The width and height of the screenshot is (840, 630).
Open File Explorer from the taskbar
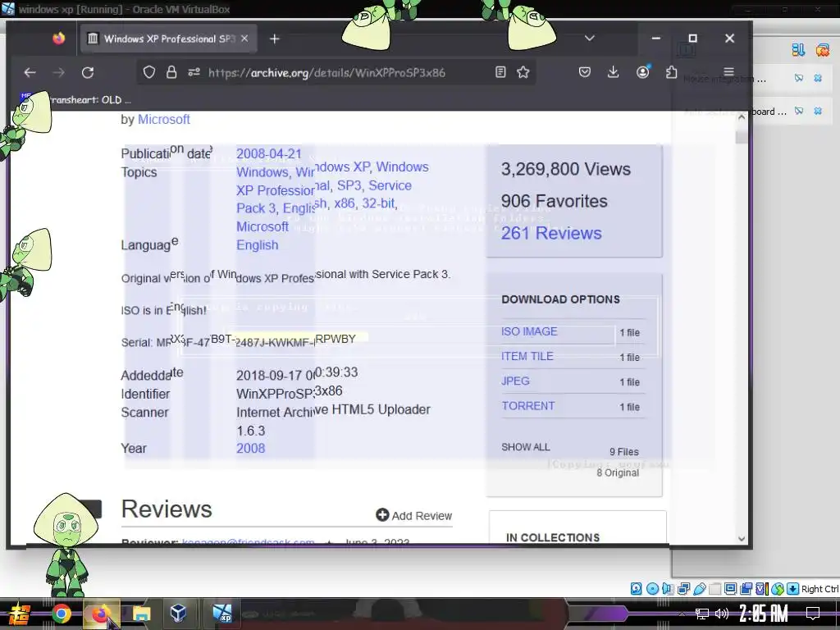pos(141,614)
